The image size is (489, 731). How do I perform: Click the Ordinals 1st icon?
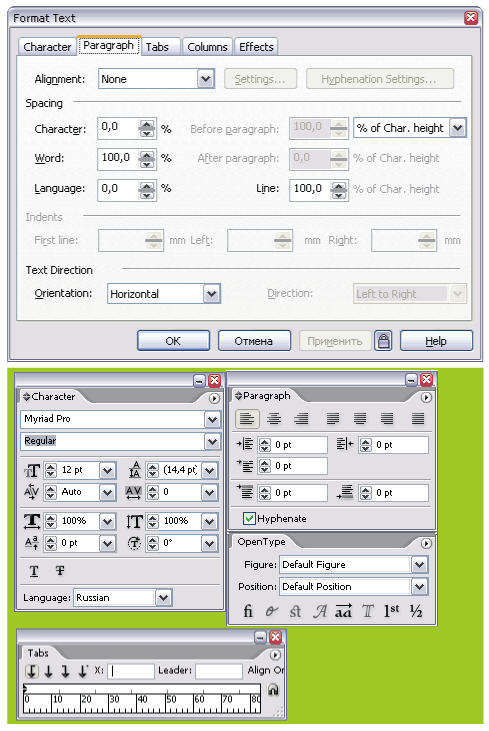392,611
